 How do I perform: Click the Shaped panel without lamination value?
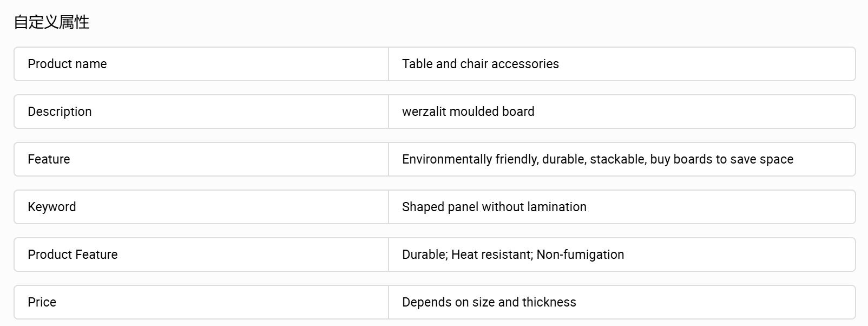pyautogui.click(x=494, y=207)
